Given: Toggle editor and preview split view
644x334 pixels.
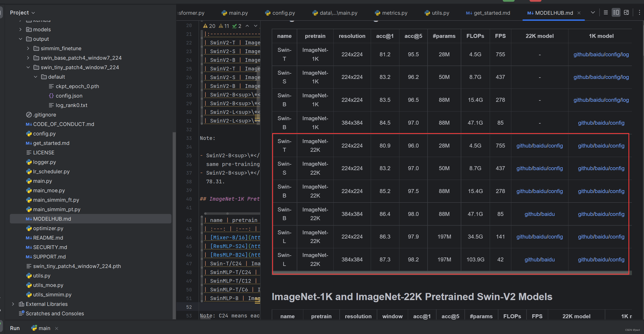Looking at the screenshot, I should (x=616, y=13).
